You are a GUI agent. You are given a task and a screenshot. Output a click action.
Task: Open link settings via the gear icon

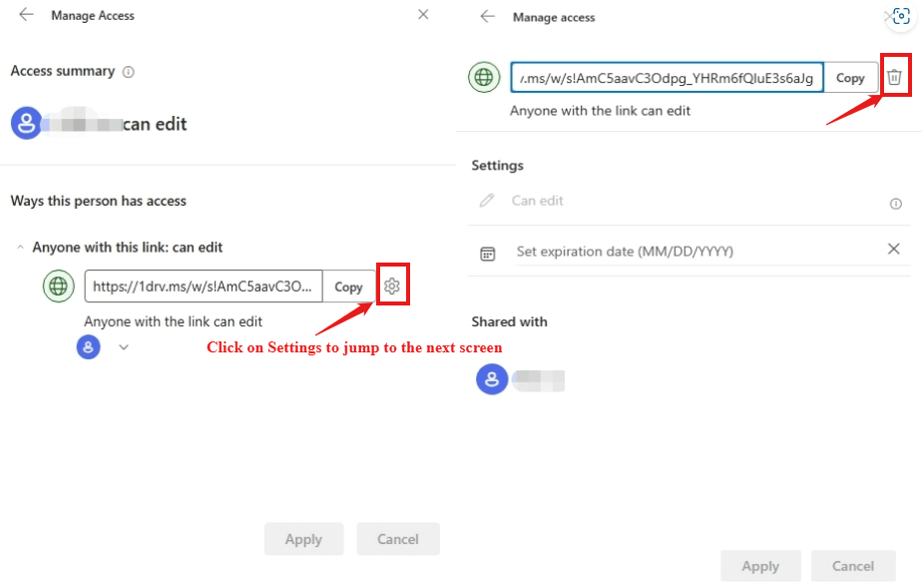[x=392, y=287]
